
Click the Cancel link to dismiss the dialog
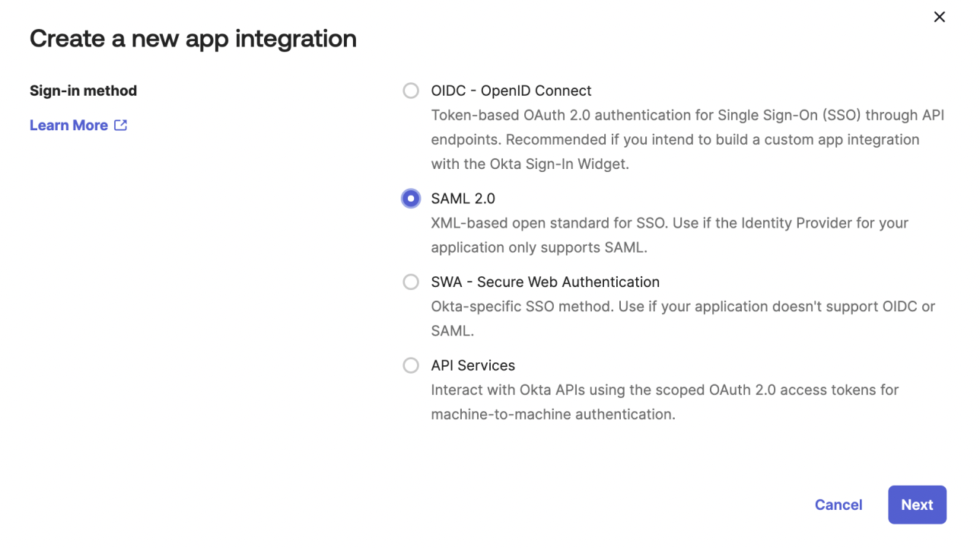(838, 505)
